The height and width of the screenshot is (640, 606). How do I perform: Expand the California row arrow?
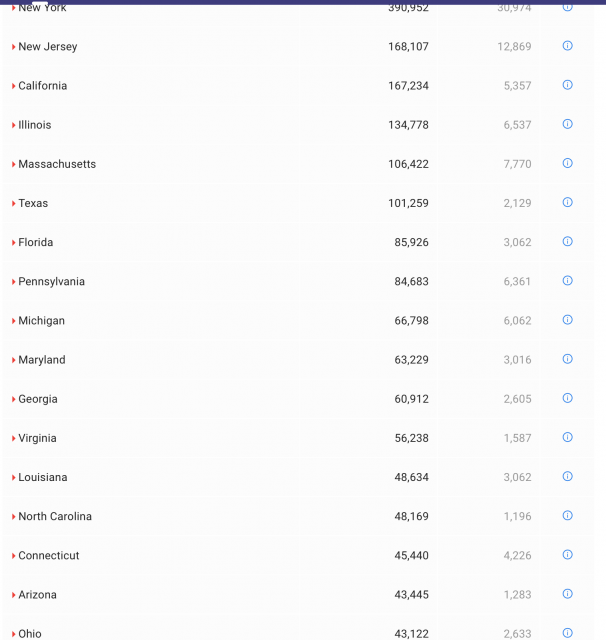(14, 86)
